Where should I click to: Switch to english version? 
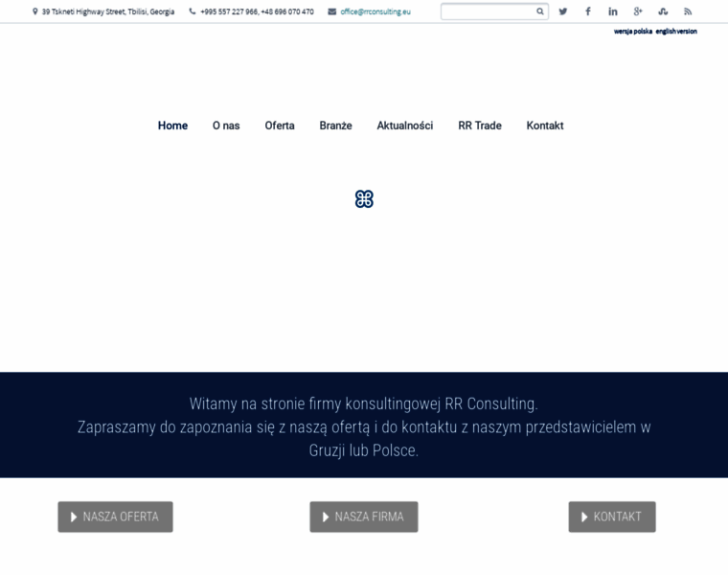(x=676, y=31)
